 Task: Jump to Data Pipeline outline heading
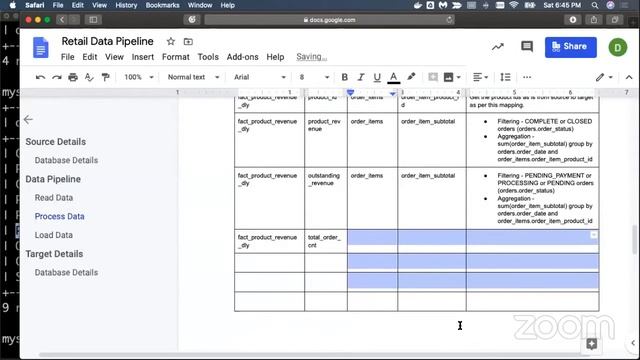(53, 179)
